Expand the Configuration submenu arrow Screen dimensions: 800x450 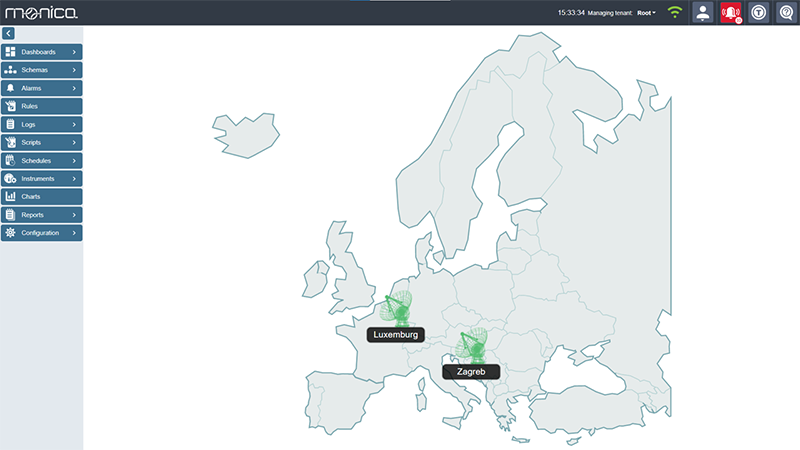click(74, 233)
